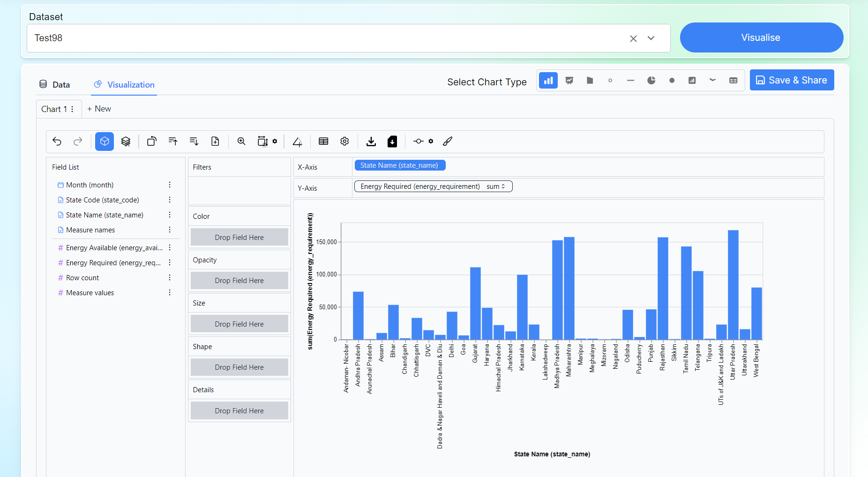Viewport: 868px width, 477px height.
Task: Select the horizontal dash tick chart type
Action: point(631,81)
